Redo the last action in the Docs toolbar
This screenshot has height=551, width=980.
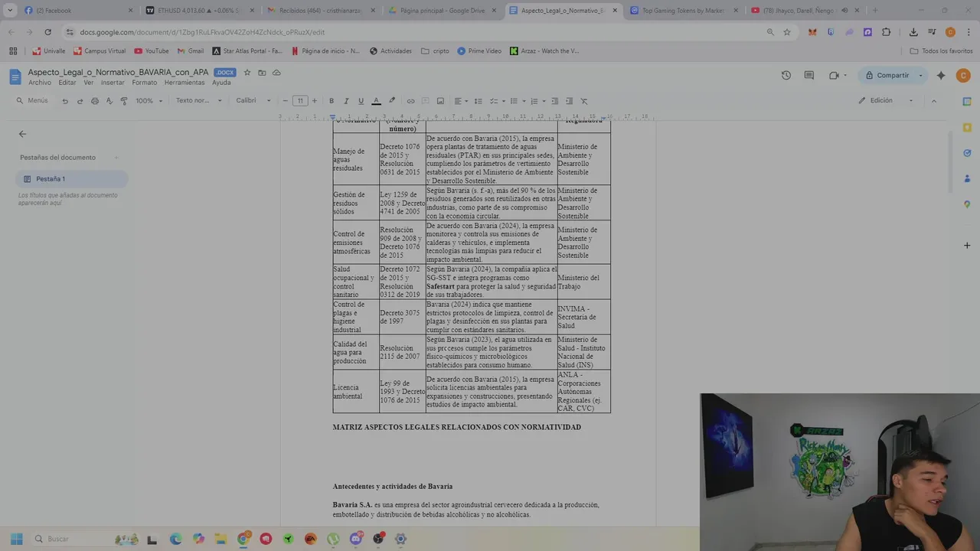80,101
